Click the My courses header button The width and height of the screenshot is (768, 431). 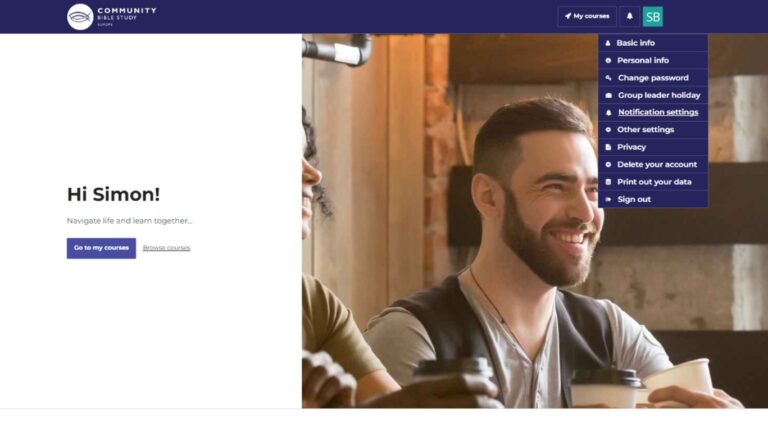coord(587,16)
